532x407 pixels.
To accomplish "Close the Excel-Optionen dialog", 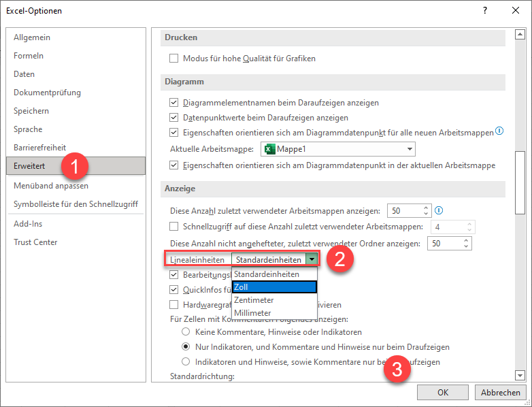I will click(x=516, y=10).
